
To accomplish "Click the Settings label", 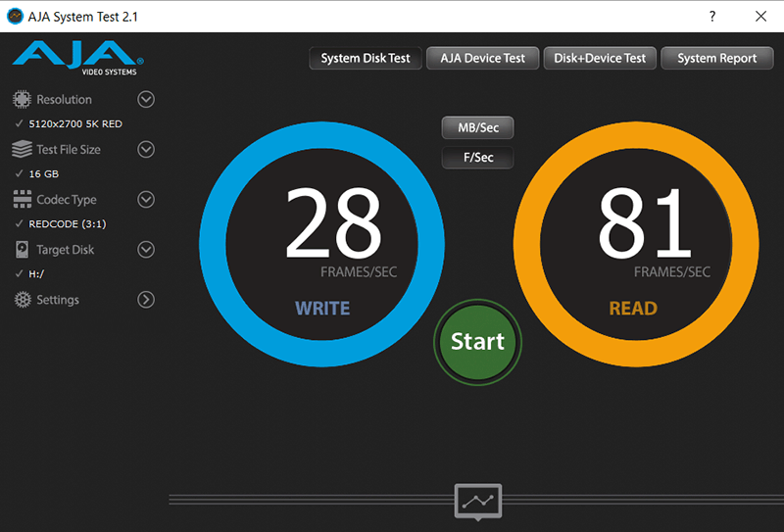I will tap(58, 300).
